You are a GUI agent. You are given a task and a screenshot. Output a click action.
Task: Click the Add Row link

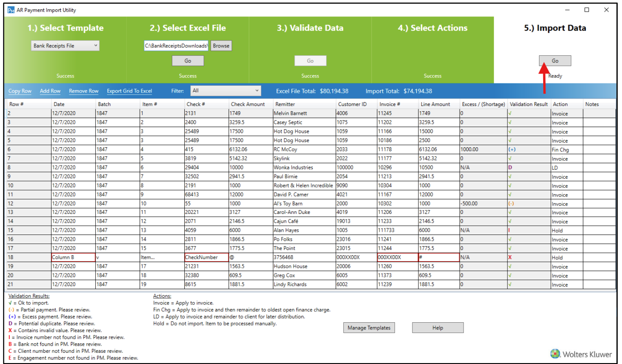click(50, 91)
